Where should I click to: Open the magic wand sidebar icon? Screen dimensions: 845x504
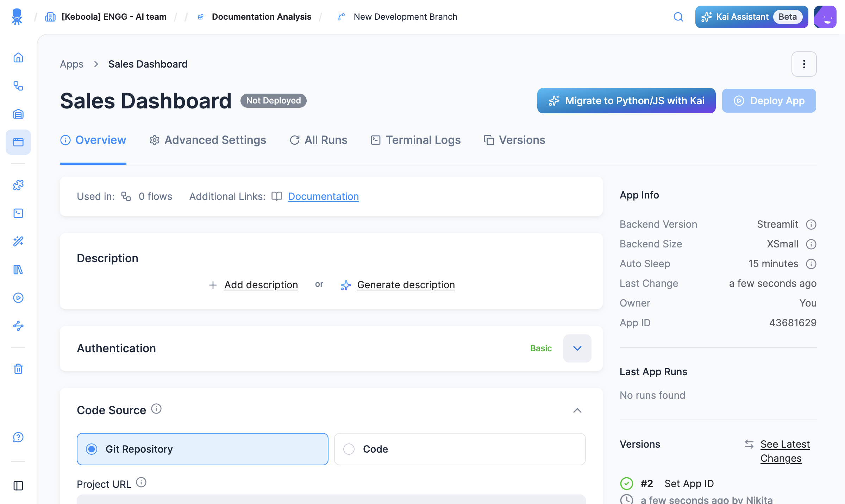(18, 241)
